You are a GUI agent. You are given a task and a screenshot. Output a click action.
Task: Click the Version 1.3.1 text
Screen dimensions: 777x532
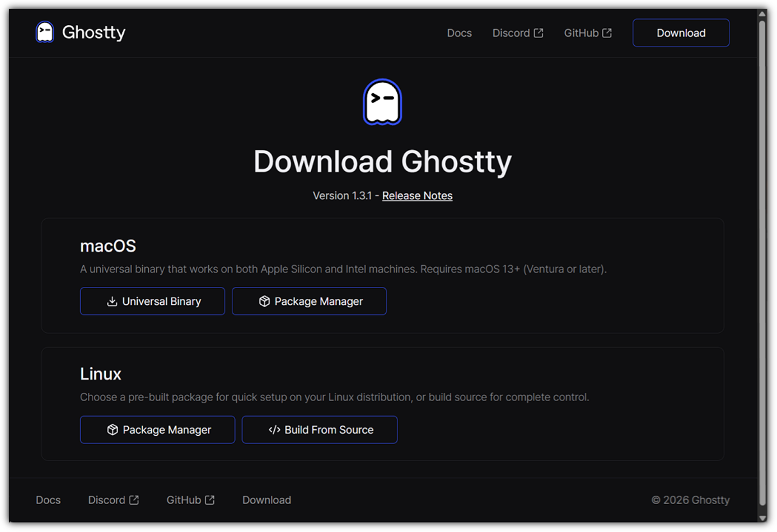pyautogui.click(x=342, y=196)
